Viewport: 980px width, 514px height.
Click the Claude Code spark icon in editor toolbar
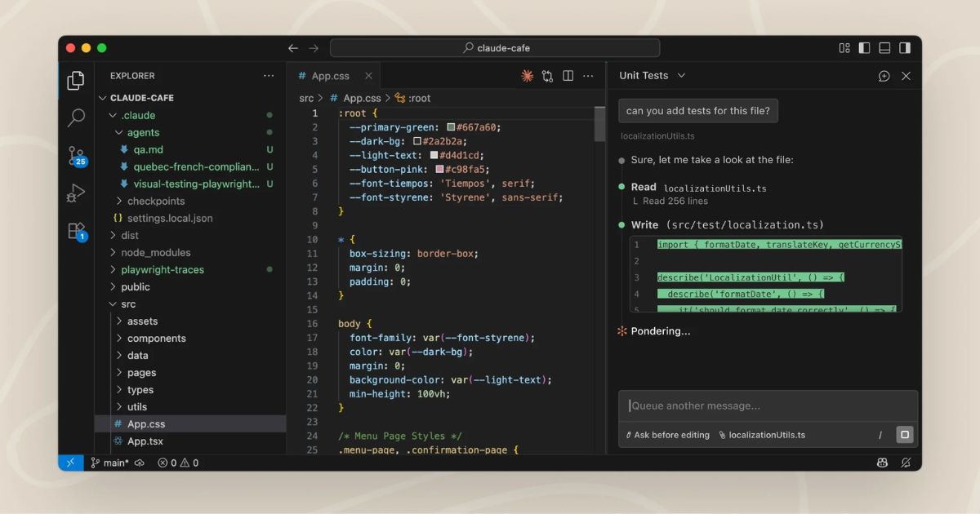point(527,76)
